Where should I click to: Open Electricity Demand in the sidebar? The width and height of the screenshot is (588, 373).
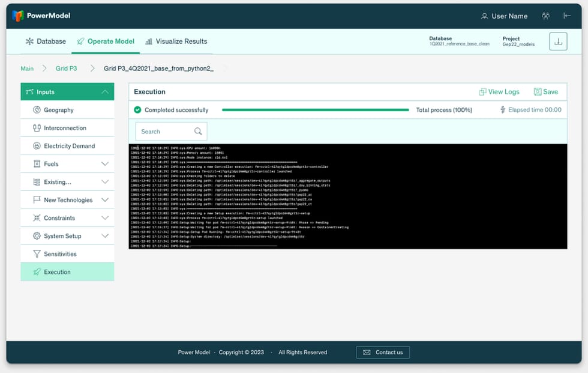pyautogui.click(x=67, y=146)
